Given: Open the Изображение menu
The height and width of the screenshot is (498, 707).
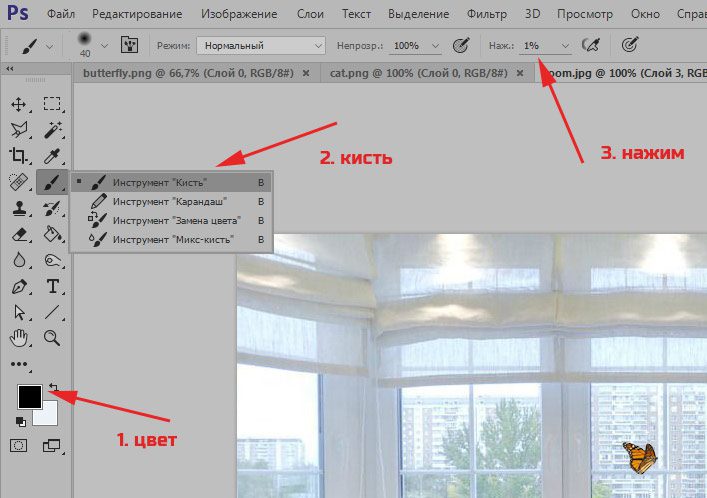Looking at the screenshot, I should [239, 14].
